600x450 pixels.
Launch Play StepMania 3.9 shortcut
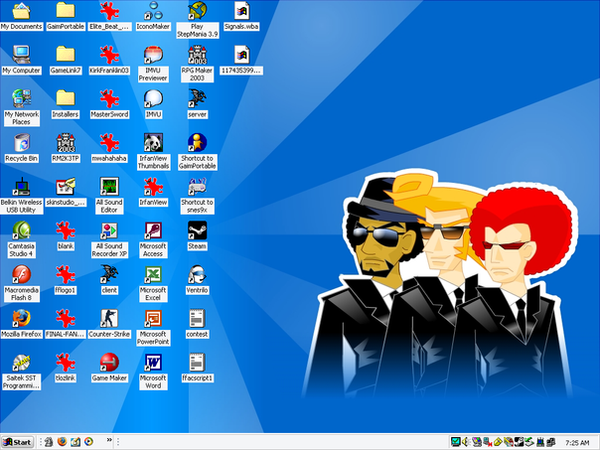click(197, 11)
